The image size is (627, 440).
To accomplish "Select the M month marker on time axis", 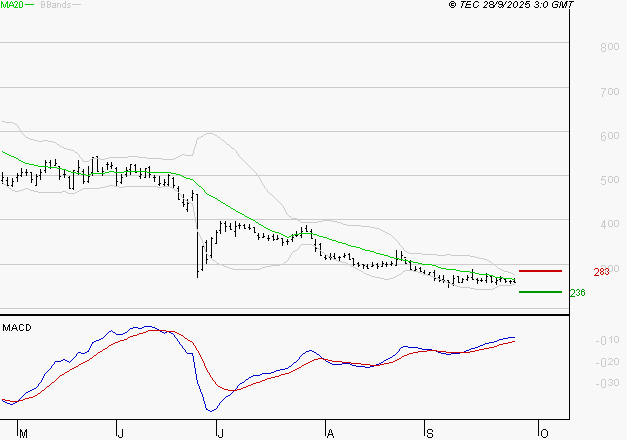I will point(24,433).
